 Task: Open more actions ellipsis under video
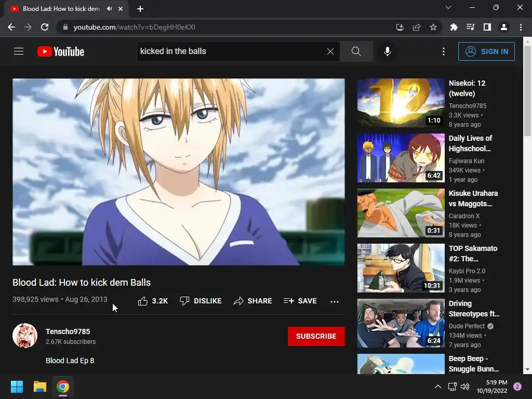tap(335, 301)
